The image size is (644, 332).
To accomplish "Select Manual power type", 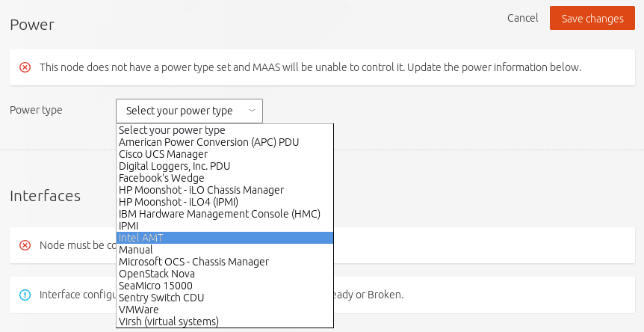I will click(x=136, y=250).
